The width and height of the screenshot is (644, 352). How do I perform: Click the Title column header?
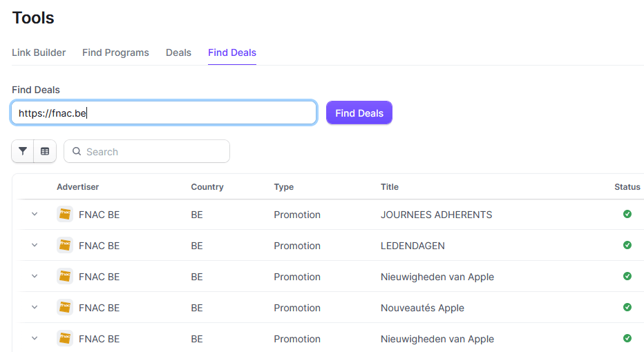[x=390, y=187]
